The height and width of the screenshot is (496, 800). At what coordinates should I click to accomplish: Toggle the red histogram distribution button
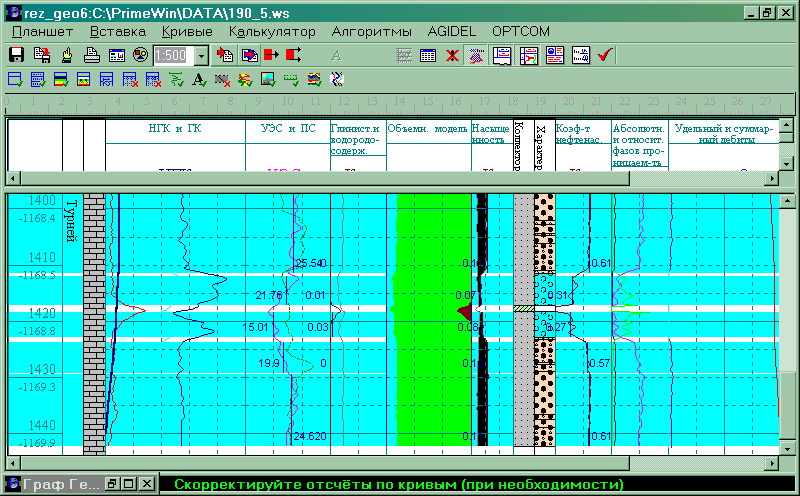[477, 55]
